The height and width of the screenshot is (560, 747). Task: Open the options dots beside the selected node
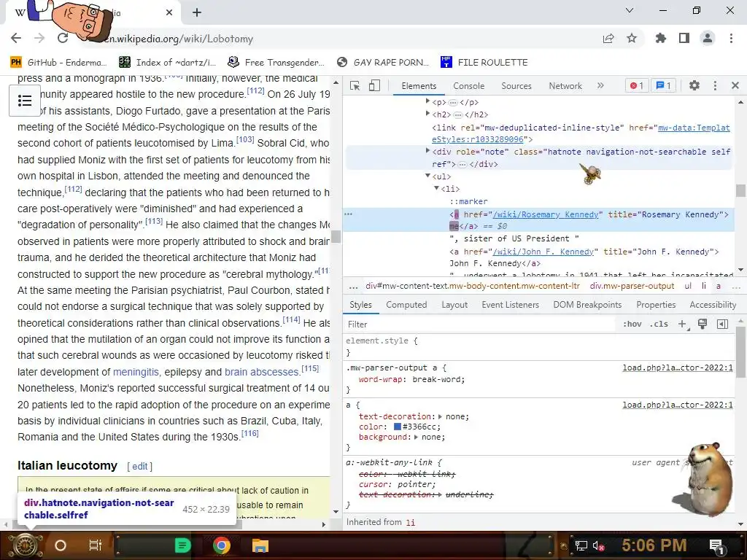348,214
